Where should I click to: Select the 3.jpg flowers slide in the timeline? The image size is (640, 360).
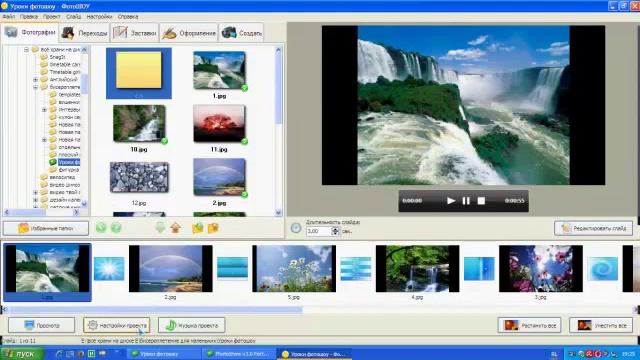[540, 269]
